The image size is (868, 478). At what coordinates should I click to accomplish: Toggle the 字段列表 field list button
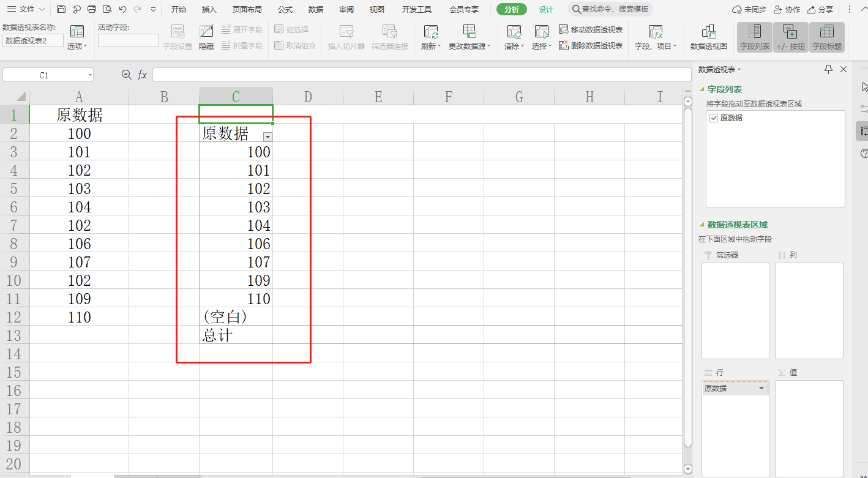click(754, 37)
